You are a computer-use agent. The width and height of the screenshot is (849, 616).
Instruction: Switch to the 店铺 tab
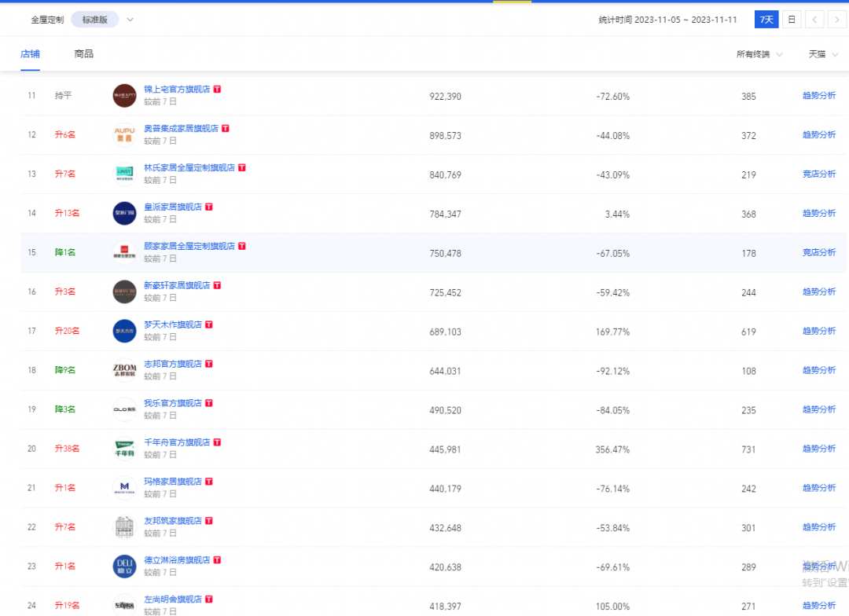point(31,54)
